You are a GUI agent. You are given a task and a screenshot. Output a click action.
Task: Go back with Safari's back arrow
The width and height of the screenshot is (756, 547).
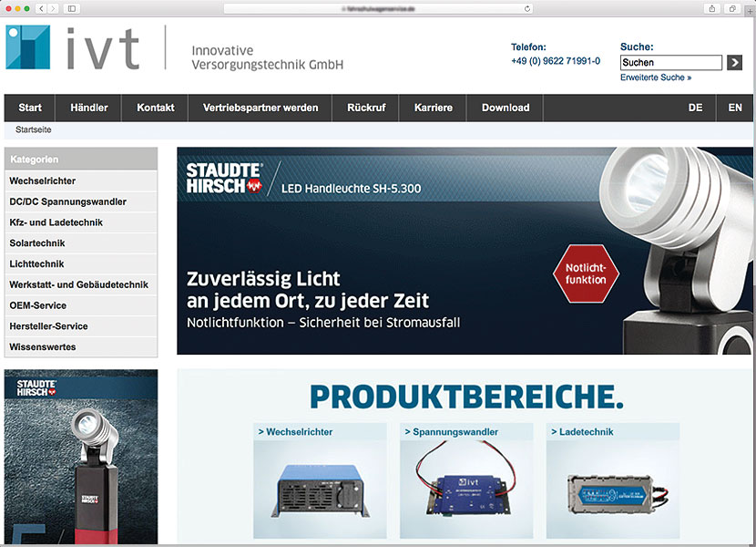41,8
